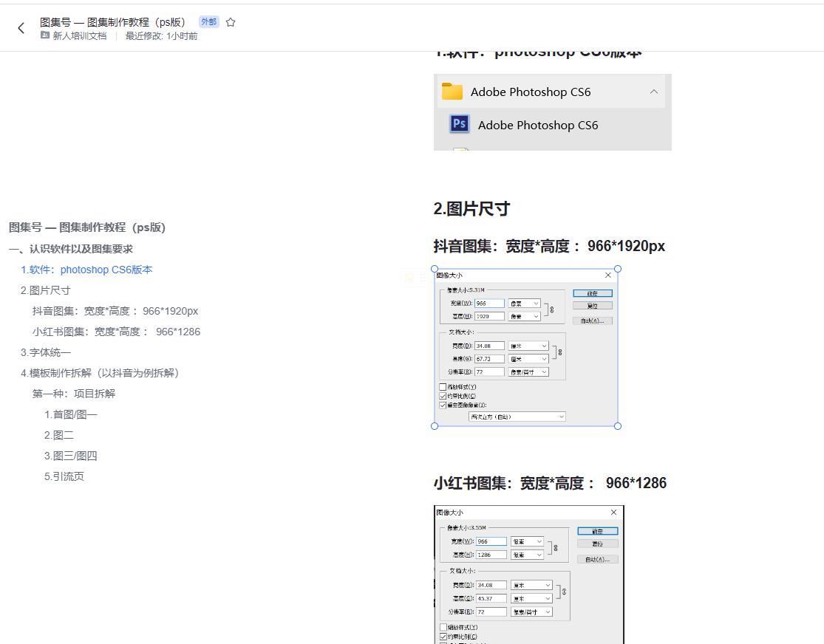Navigate to outline item 3.图三/图四
Screen dimensions: 824x644
click(70, 456)
